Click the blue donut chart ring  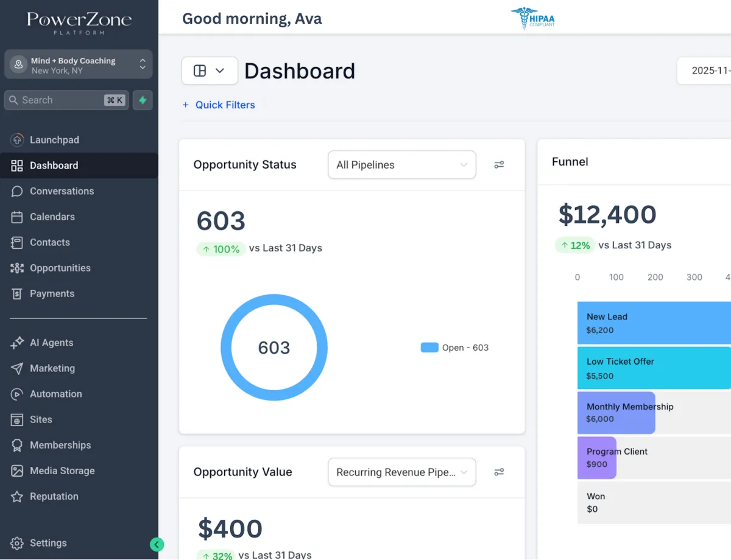click(x=226, y=348)
